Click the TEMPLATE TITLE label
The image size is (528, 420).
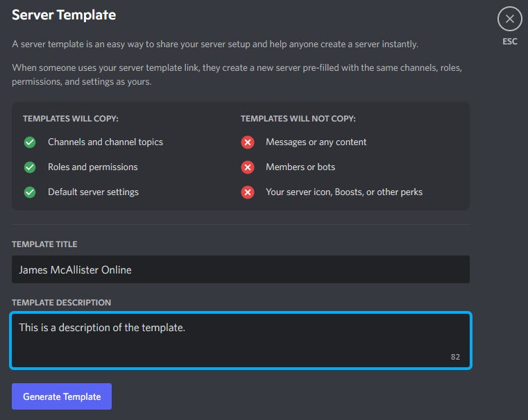(x=44, y=244)
